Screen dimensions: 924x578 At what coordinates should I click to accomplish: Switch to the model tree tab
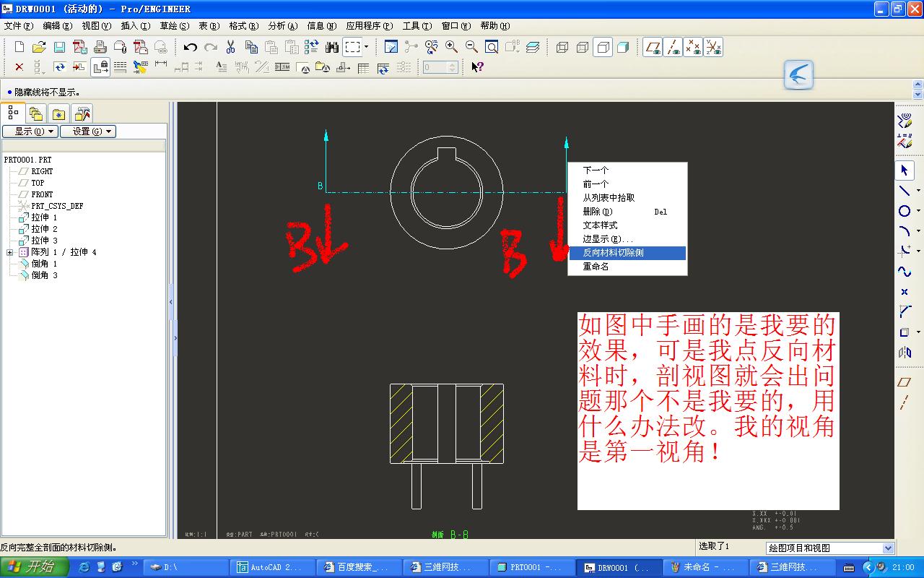[x=13, y=113]
